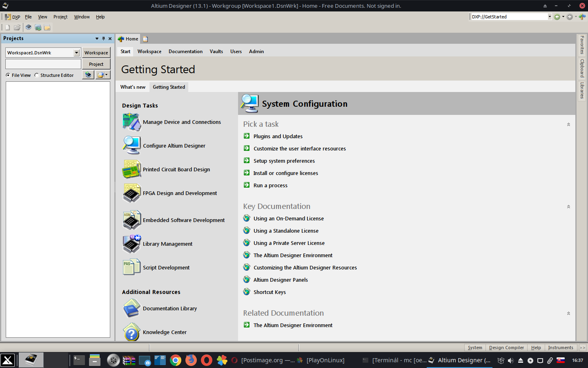Open Install or configure licenses link
The height and width of the screenshot is (368, 588).
pos(286,173)
